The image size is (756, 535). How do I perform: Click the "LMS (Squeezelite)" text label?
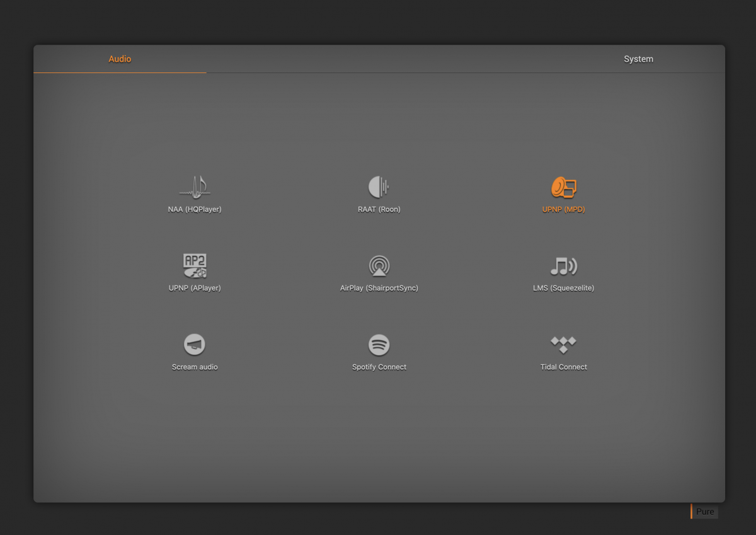pos(563,288)
